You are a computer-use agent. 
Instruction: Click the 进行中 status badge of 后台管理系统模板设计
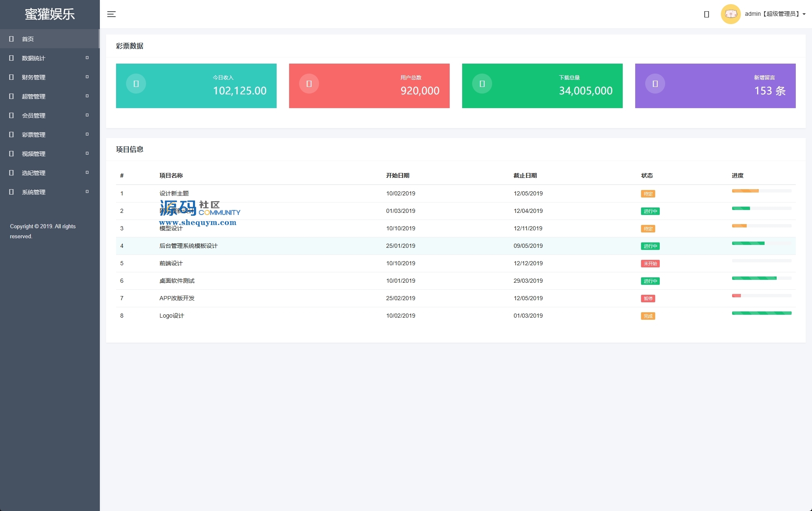click(650, 246)
